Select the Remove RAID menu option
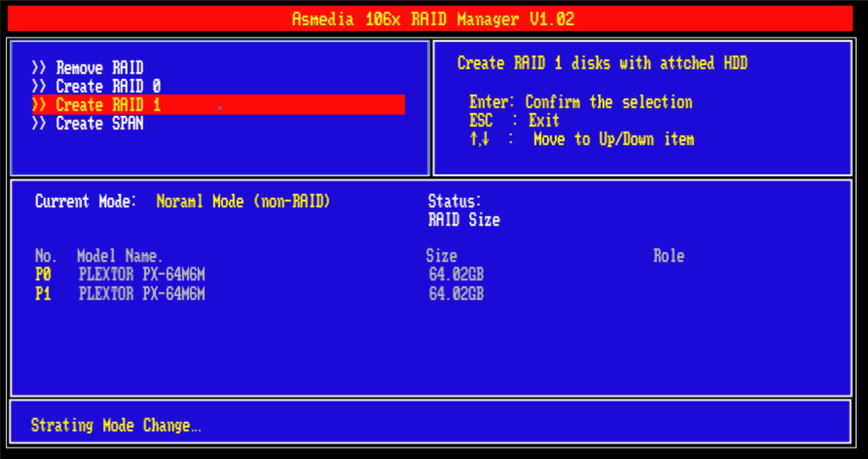Screen dimensions: 868x459 tap(88, 68)
